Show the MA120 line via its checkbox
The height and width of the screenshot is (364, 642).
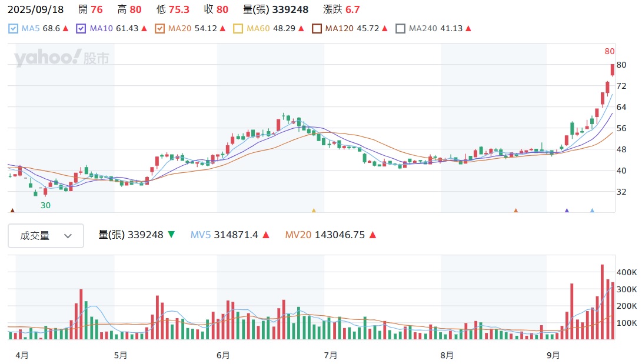[317, 28]
